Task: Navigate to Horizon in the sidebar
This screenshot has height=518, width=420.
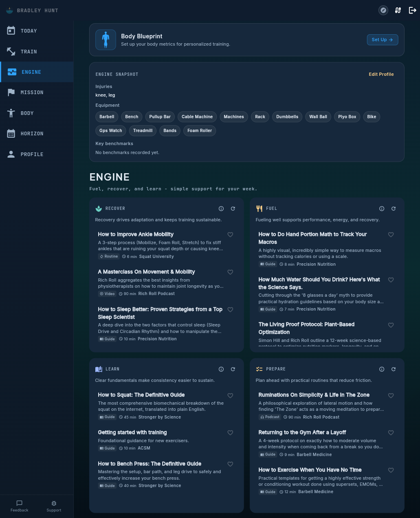Action: click(32, 134)
